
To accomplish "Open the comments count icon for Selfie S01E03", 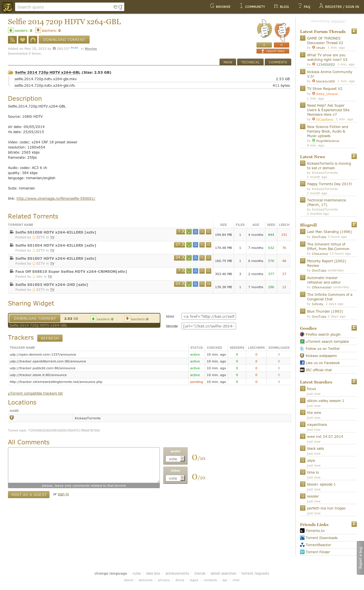I will pos(180,284).
